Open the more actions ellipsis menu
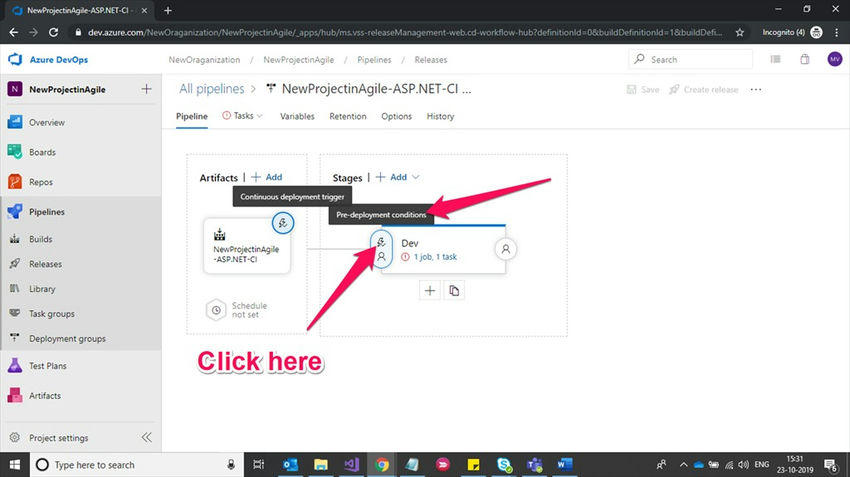The width and height of the screenshot is (850, 477). point(756,89)
